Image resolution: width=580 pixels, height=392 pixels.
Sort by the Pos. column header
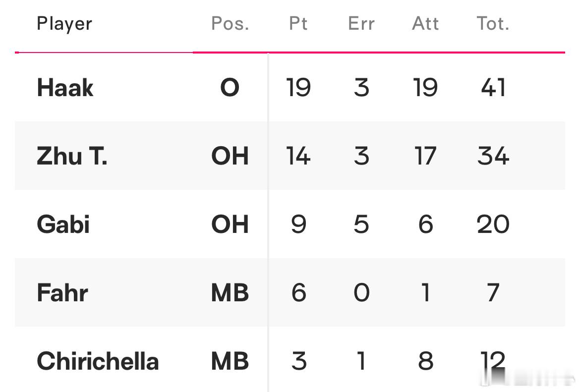tap(230, 24)
